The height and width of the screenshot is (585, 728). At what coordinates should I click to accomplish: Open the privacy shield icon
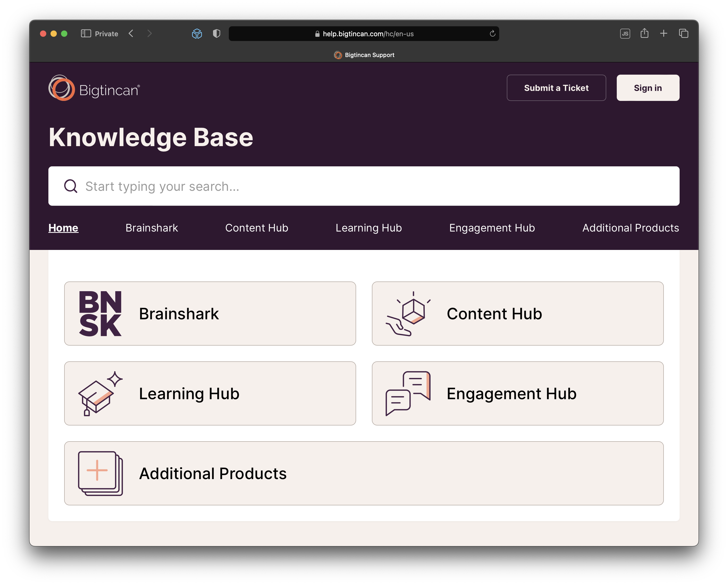[x=216, y=33]
